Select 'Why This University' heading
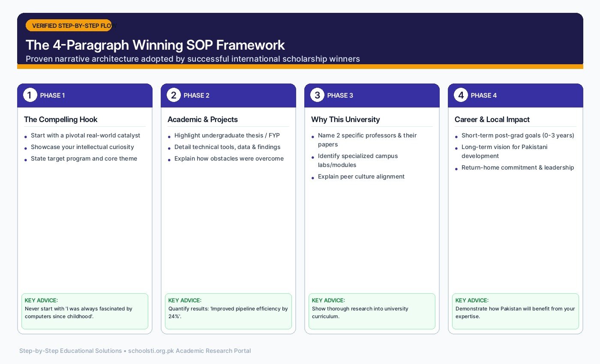The width and height of the screenshot is (600, 364). click(345, 119)
